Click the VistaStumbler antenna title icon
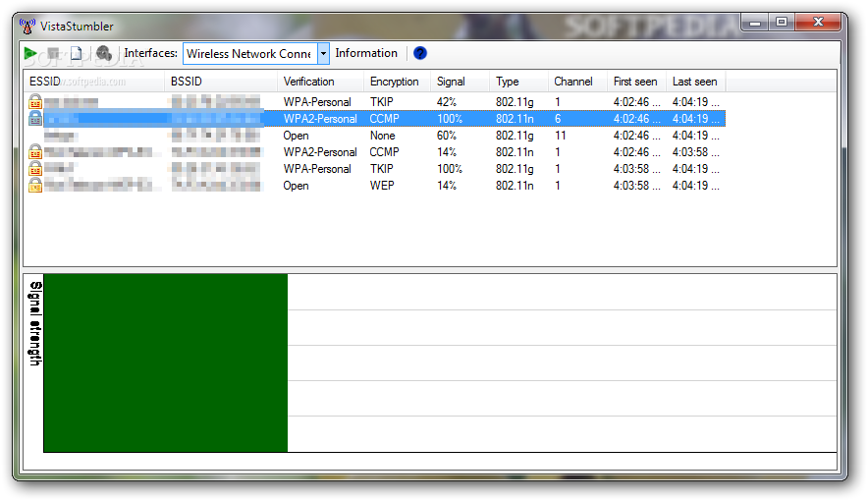This screenshot has height=501, width=868. click(27, 26)
